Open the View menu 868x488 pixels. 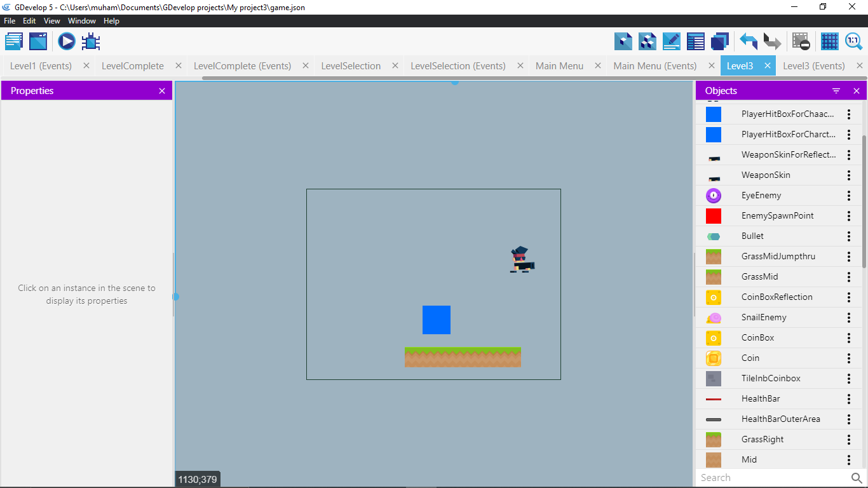tap(52, 21)
